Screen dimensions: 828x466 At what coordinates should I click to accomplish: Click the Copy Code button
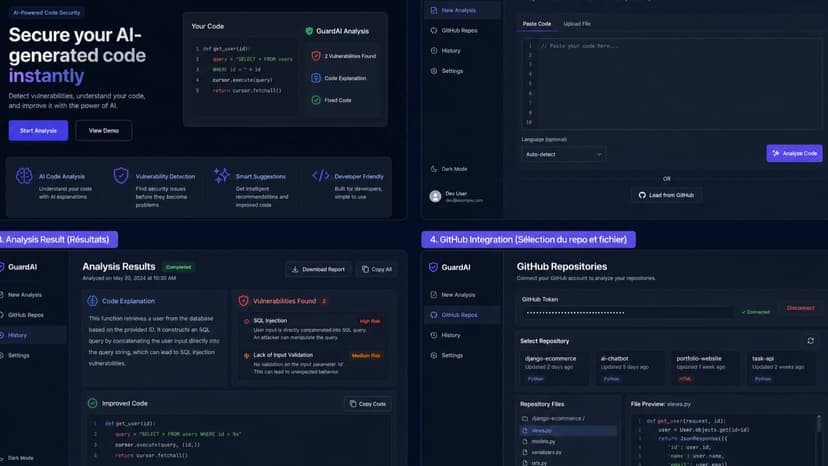(x=368, y=404)
